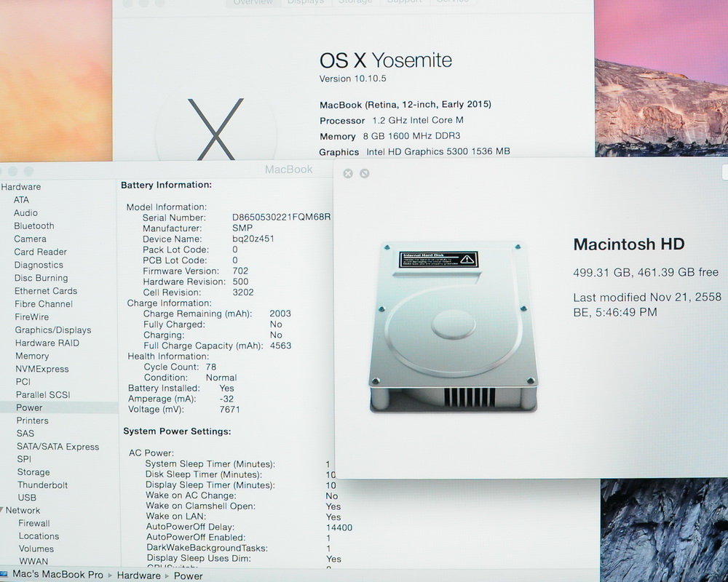Choose USB from the hardware list
728x582 pixels.
point(27,497)
